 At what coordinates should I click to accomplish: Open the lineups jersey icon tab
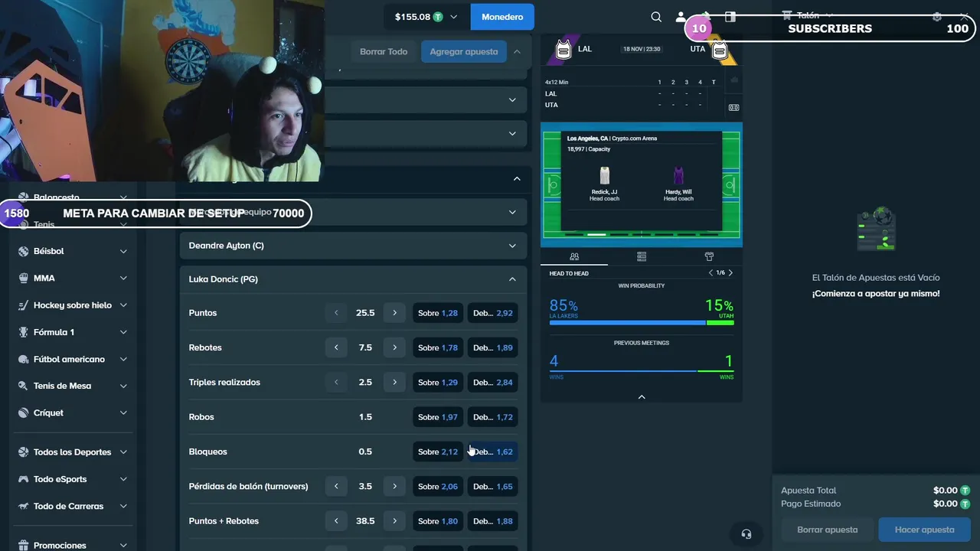[709, 256]
